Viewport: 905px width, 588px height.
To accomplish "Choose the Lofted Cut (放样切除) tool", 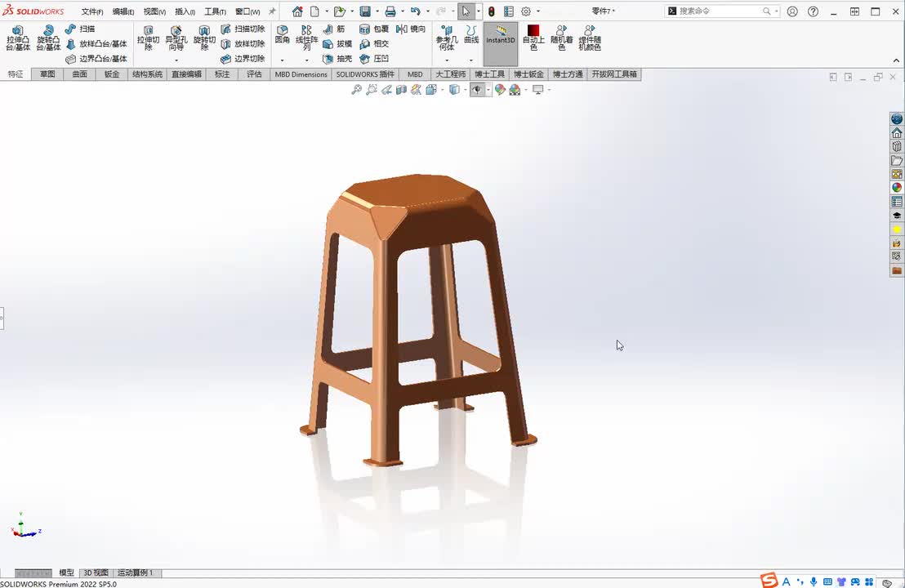I will pyautogui.click(x=243, y=44).
